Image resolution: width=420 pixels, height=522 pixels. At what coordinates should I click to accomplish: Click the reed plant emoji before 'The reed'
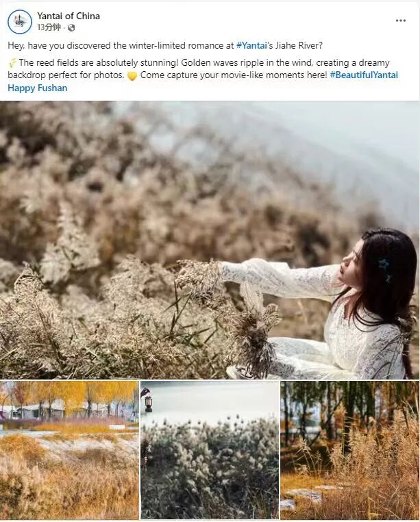[12, 62]
